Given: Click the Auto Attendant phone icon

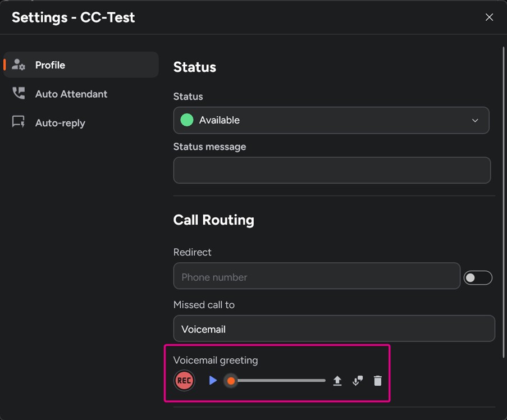Looking at the screenshot, I should click(19, 94).
